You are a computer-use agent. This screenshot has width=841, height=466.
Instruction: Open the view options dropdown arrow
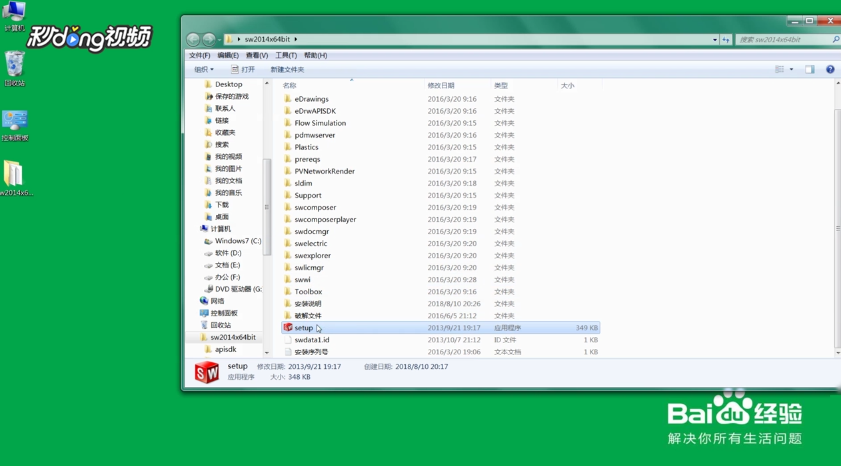click(791, 69)
